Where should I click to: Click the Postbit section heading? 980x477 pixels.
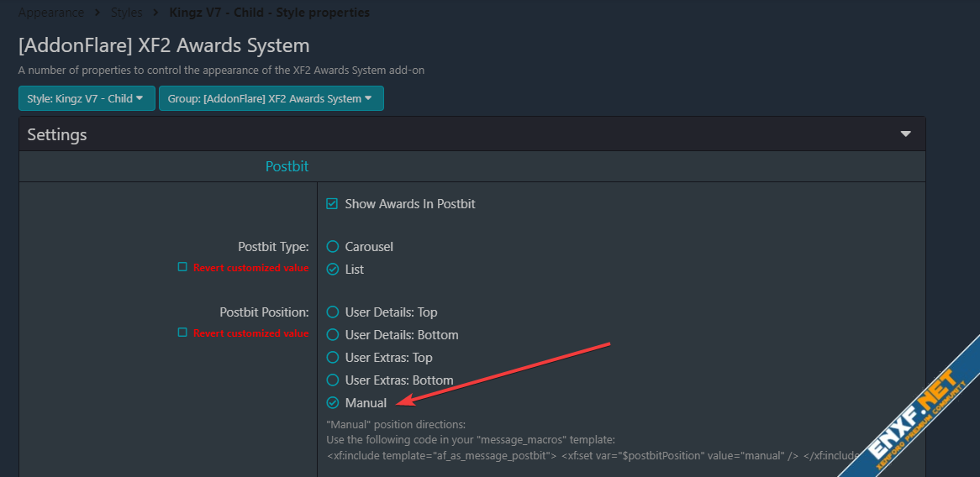pyautogui.click(x=287, y=166)
